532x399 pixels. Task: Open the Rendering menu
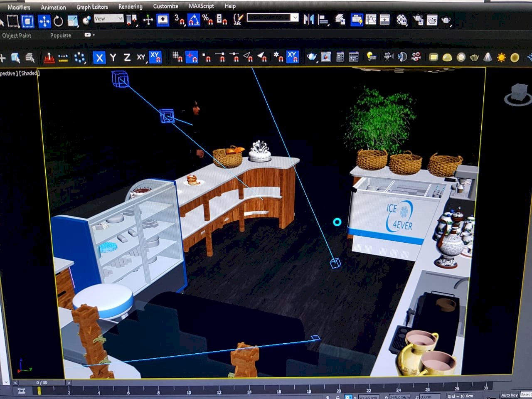coord(130,7)
